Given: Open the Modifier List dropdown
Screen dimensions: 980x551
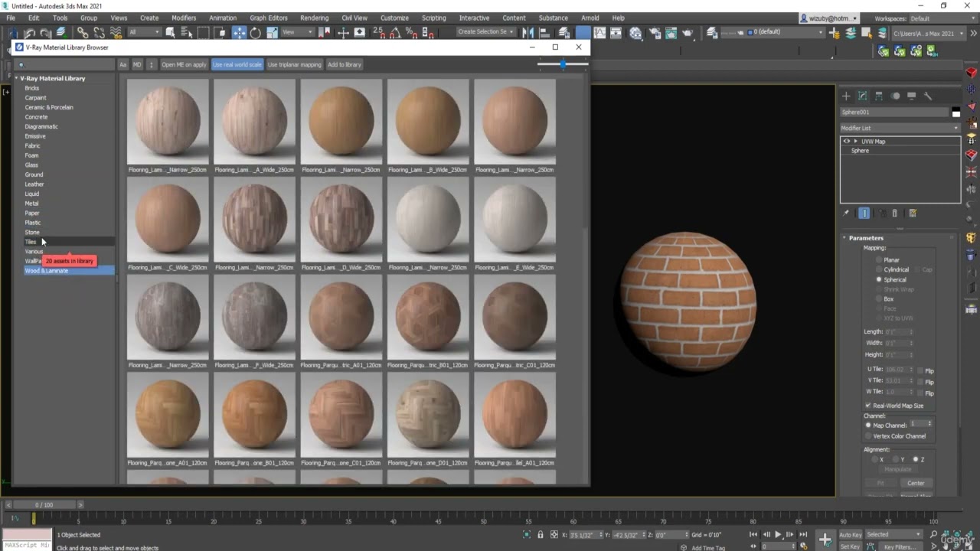Looking at the screenshot, I should click(x=900, y=128).
